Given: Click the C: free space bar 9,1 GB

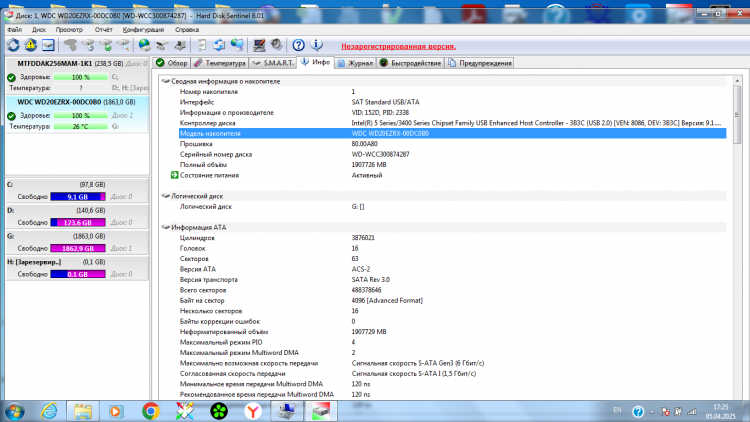Looking at the screenshot, I should click(x=78, y=197).
